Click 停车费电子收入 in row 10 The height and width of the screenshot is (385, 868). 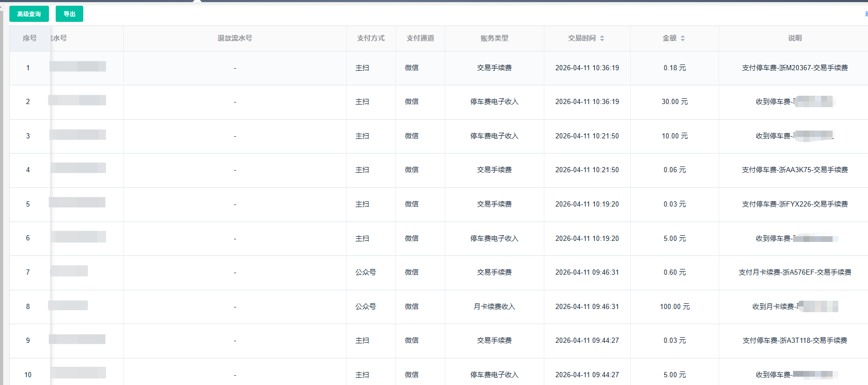pos(494,375)
